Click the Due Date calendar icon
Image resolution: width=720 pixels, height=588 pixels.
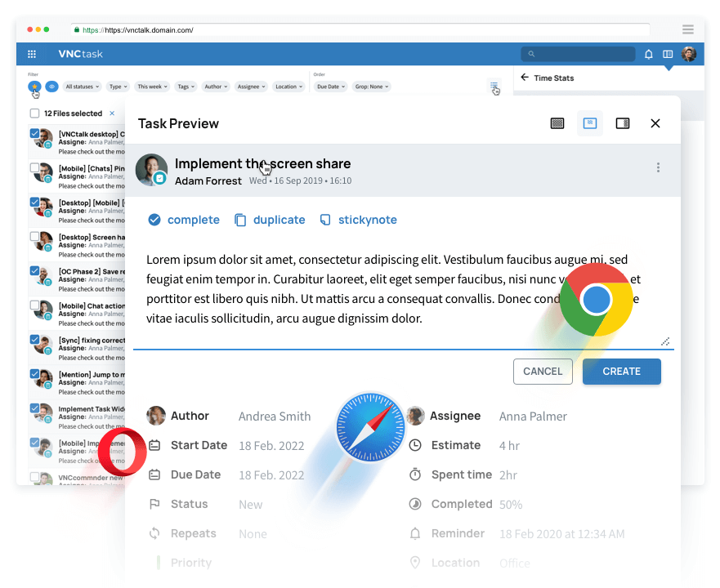coord(154,474)
